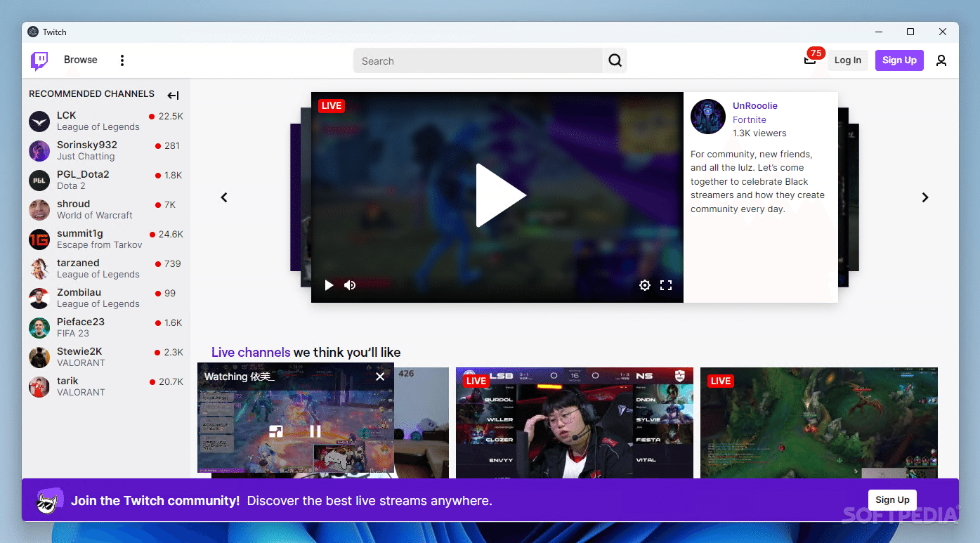Pause the mini player stream
The width and height of the screenshot is (980, 543).
point(315,431)
